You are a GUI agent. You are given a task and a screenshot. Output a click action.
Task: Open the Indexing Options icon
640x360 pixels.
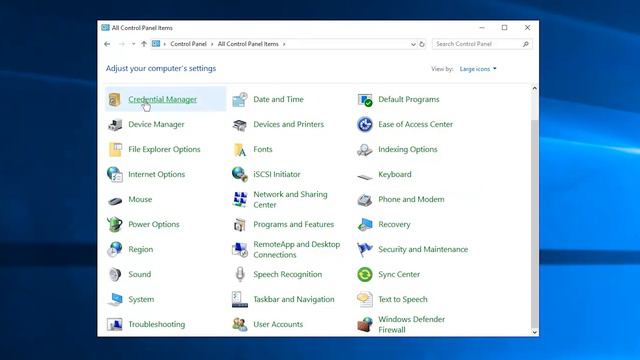coord(365,150)
